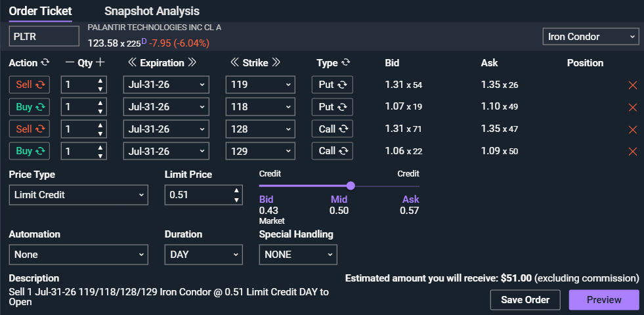Click the Limit Price 0.51 field

204,195
